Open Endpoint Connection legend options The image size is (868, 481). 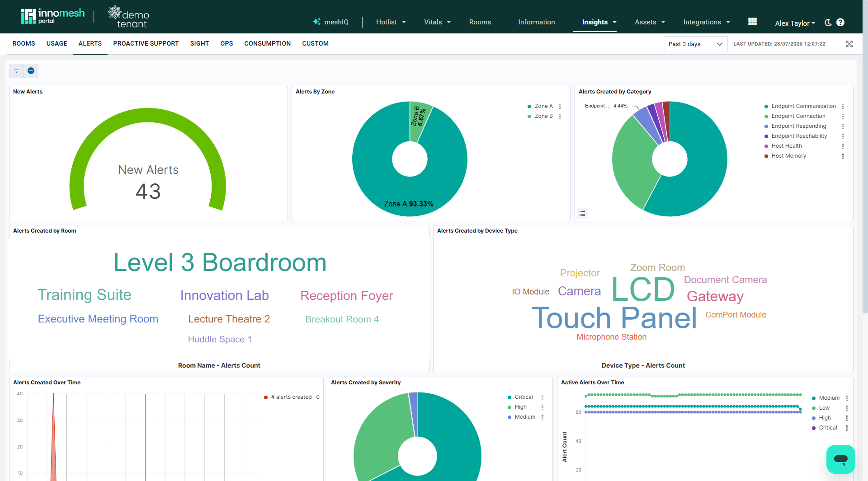coord(843,117)
